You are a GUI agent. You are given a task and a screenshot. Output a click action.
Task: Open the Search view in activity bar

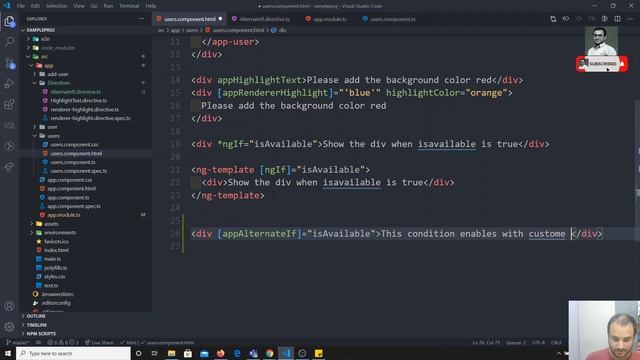click(9, 42)
